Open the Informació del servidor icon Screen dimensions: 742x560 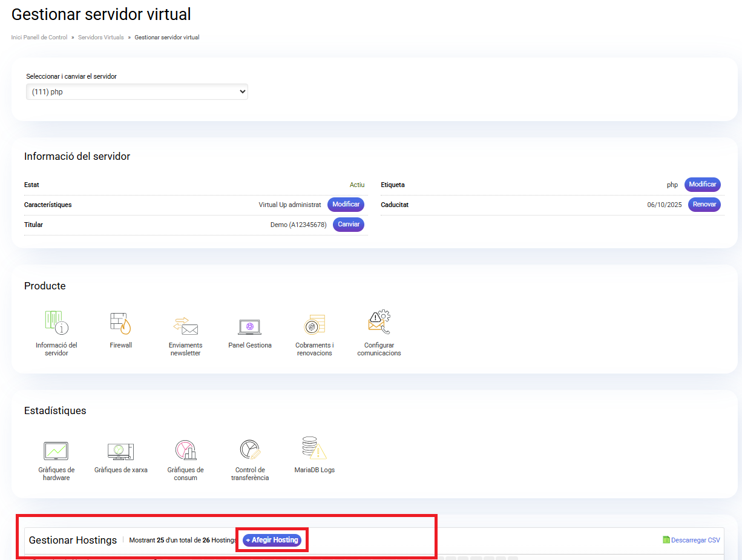coord(56,324)
